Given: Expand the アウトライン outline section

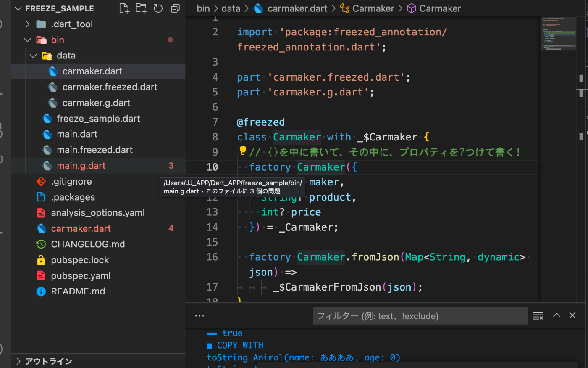Looking at the screenshot, I should point(18,361).
